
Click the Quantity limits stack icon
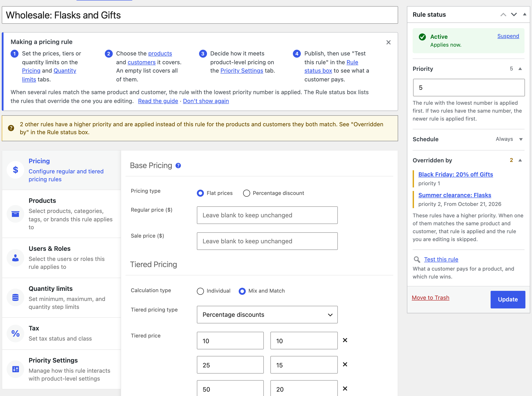(15, 297)
